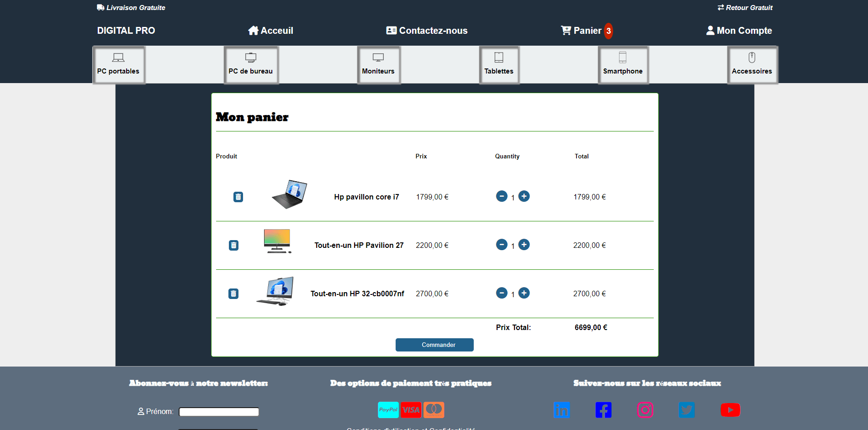The height and width of the screenshot is (430, 868).
Task: Open the Contactez-nous page
Action: [x=427, y=31]
